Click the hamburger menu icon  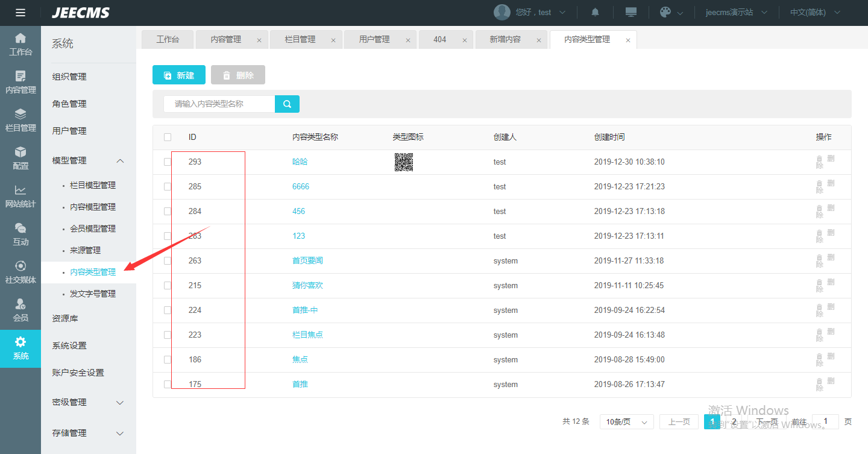(x=20, y=13)
